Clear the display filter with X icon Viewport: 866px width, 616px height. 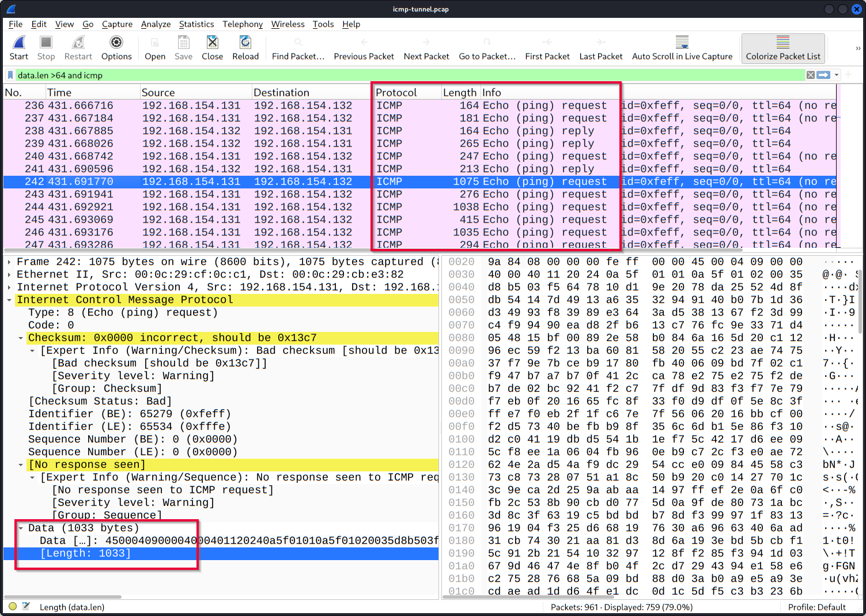coord(810,75)
